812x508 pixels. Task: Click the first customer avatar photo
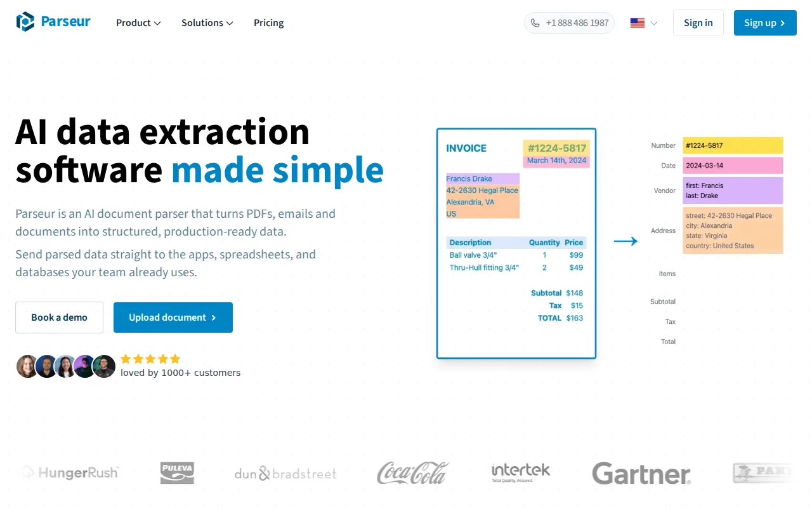point(27,366)
